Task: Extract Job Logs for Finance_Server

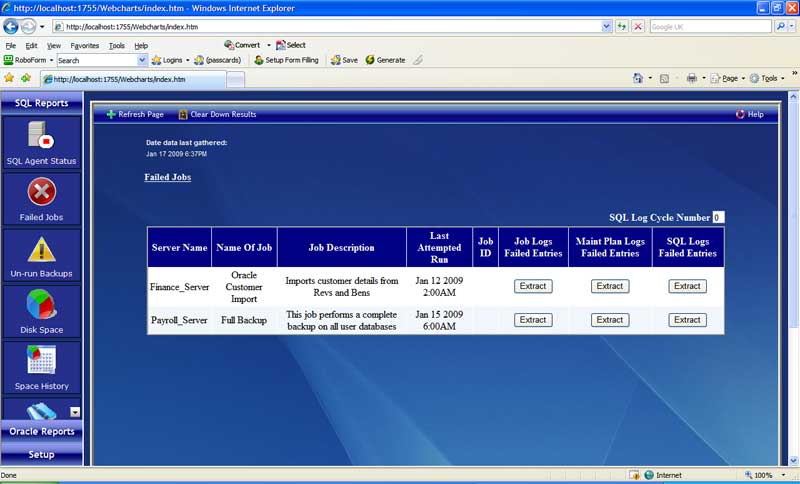Action: click(533, 286)
